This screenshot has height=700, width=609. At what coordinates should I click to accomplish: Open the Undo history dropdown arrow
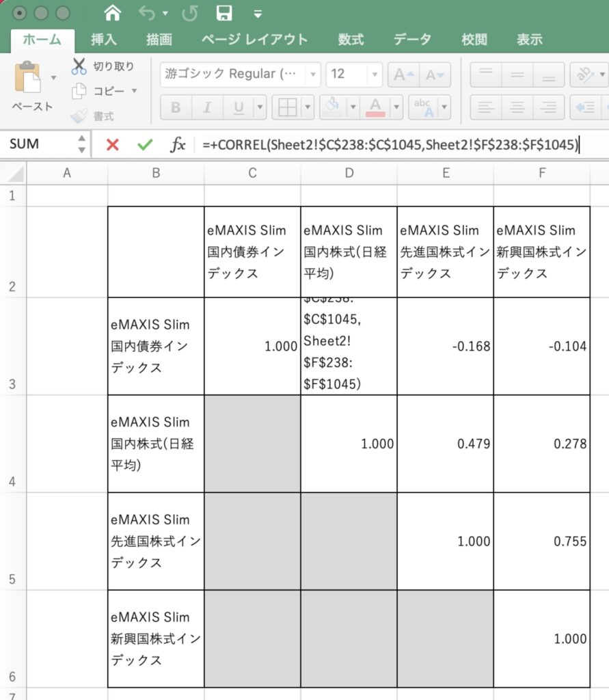165,14
